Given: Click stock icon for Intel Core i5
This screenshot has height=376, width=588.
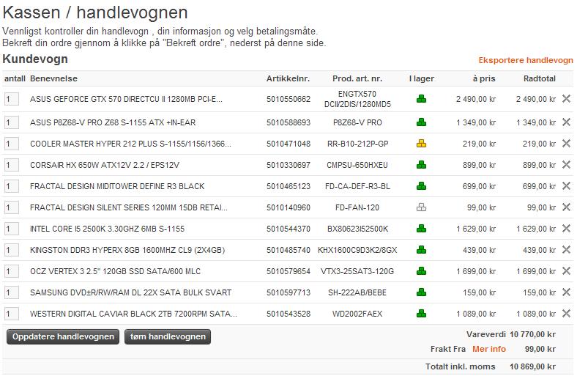Looking at the screenshot, I should coord(422,229).
